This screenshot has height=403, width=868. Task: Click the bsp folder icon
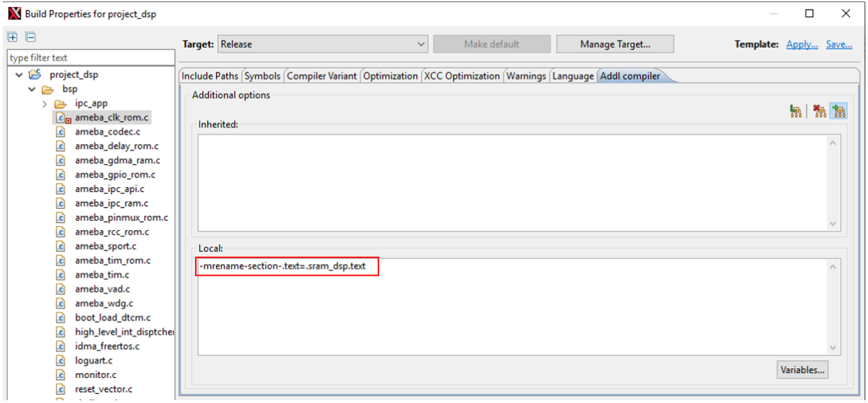(48, 90)
